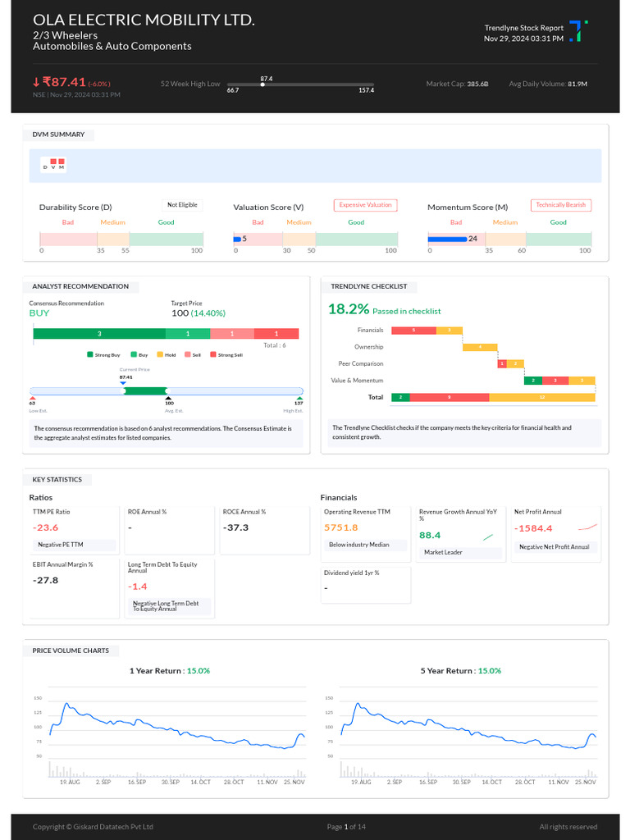
Task: Click the black average estimate triangle
Action: coord(169,399)
